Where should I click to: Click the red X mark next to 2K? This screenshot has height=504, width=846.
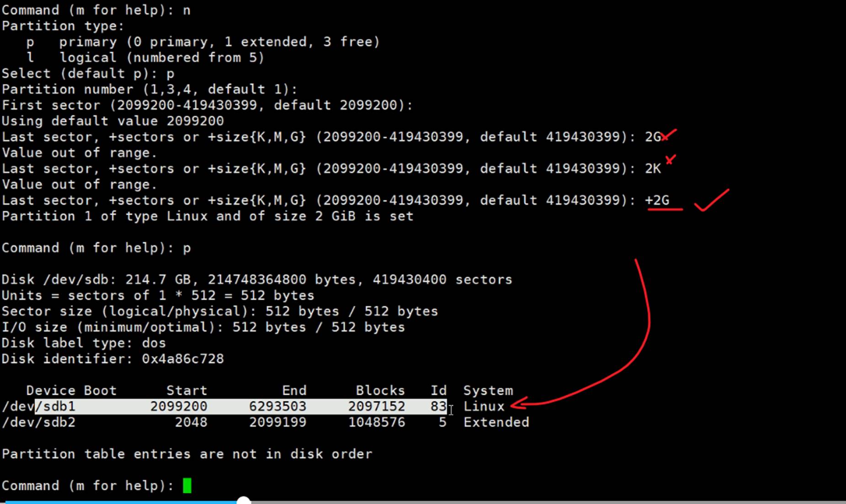670,159
